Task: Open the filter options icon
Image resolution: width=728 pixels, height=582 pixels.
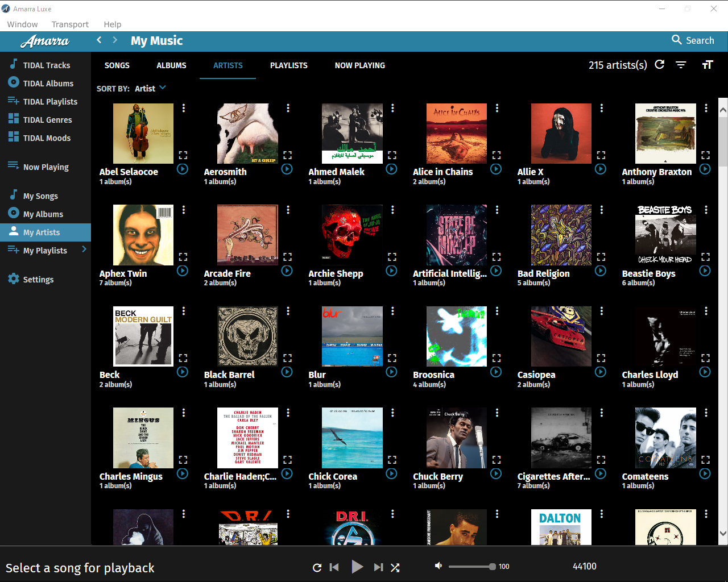Action: pos(681,65)
